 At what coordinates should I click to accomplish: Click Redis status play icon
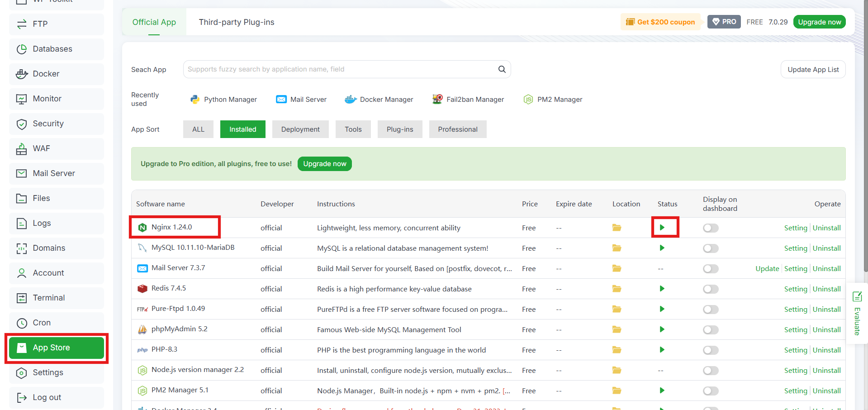point(662,289)
